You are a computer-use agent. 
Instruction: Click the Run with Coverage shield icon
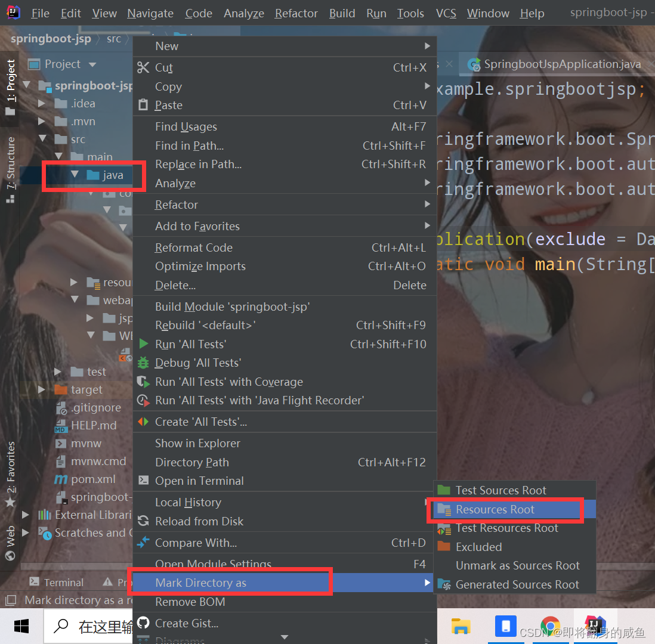tap(143, 381)
